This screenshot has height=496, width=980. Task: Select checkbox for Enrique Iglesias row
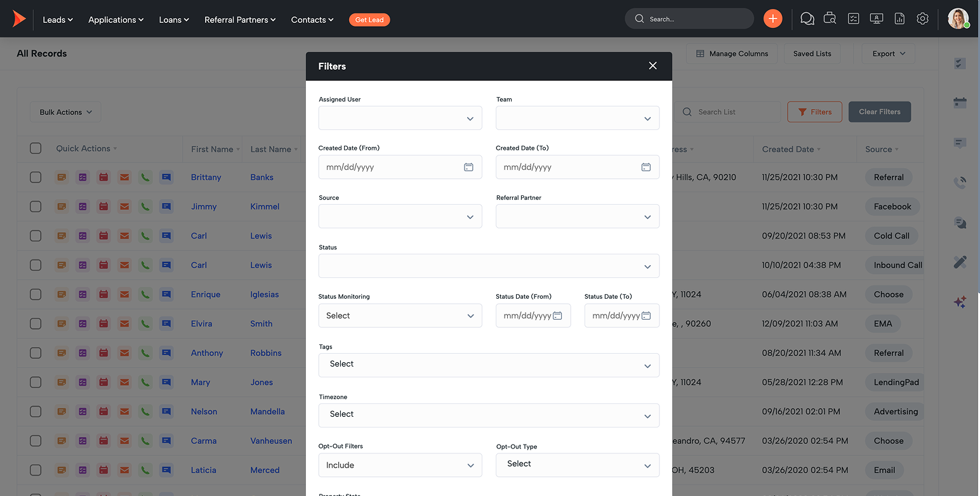[36, 294]
